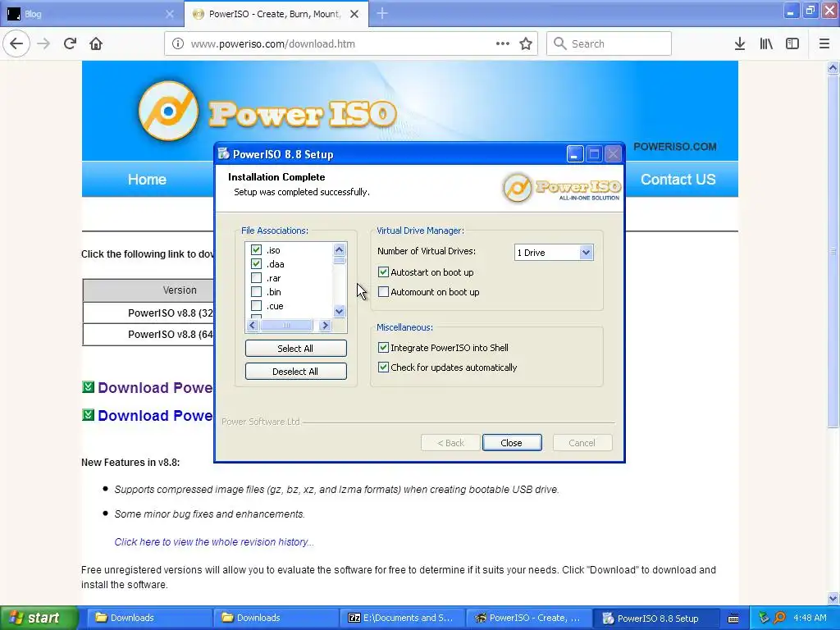Open Firefox hamburger menu
The image size is (840, 630).
tap(824, 43)
